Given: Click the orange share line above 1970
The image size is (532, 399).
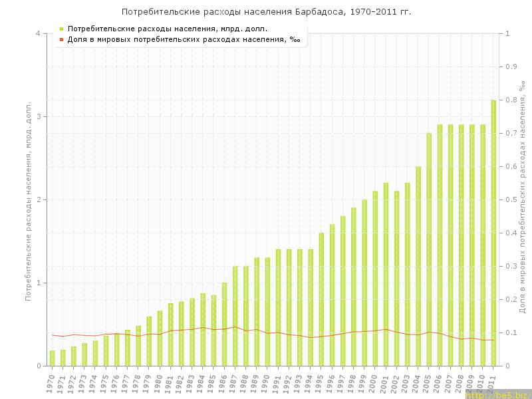Looking at the screenshot, I should coord(52,334).
